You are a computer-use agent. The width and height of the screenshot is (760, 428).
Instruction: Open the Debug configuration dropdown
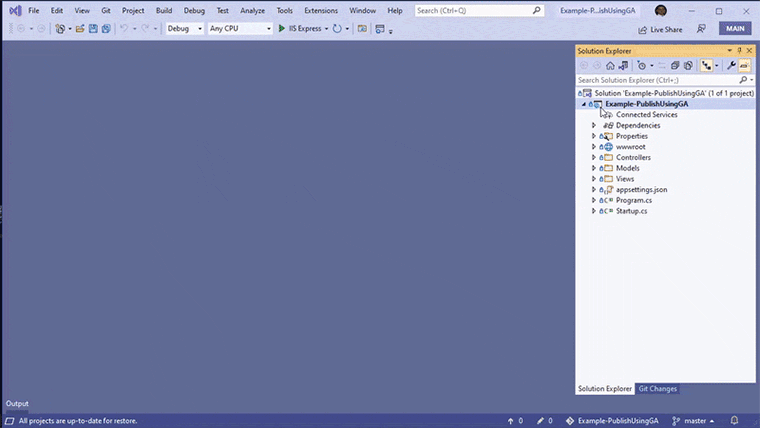[x=184, y=28]
